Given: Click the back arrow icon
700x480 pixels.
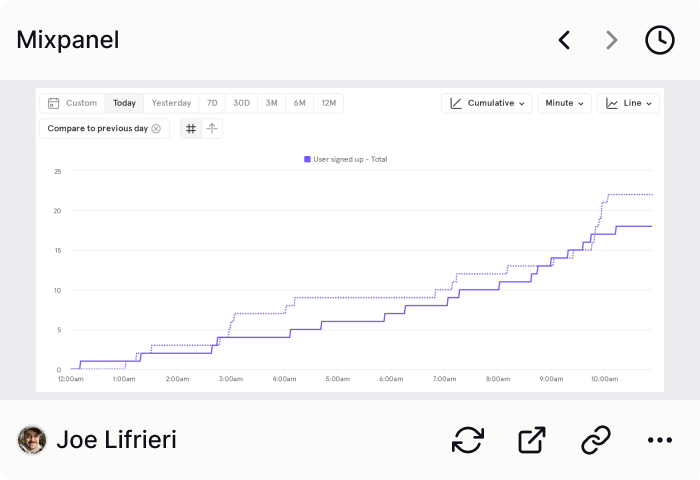Looking at the screenshot, I should tap(564, 40).
